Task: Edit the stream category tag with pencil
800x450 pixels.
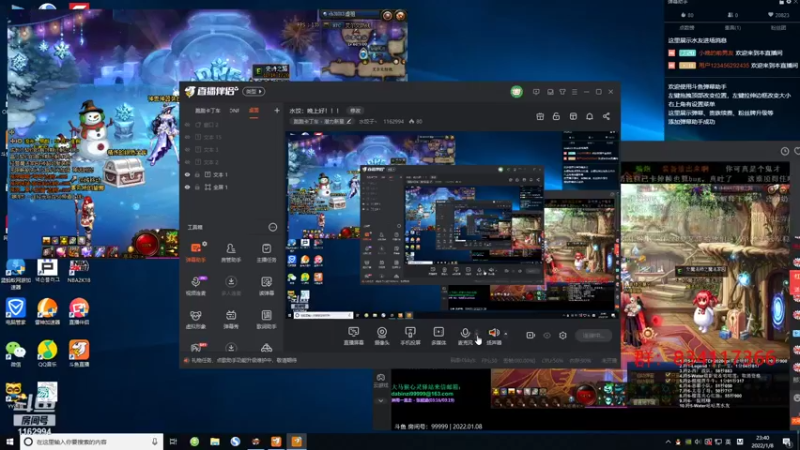Action: point(349,121)
